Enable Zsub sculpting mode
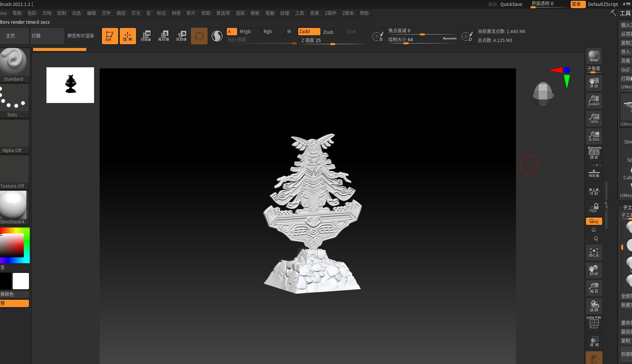 click(328, 32)
